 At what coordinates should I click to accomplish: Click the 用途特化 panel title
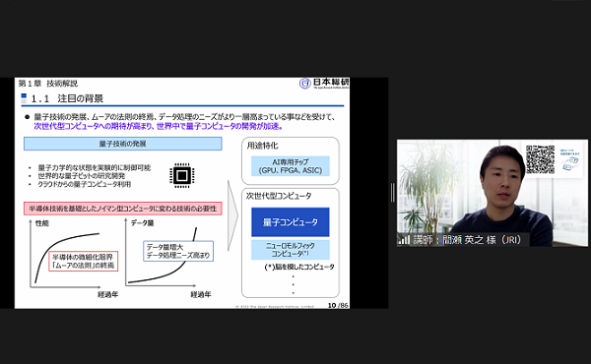262,146
